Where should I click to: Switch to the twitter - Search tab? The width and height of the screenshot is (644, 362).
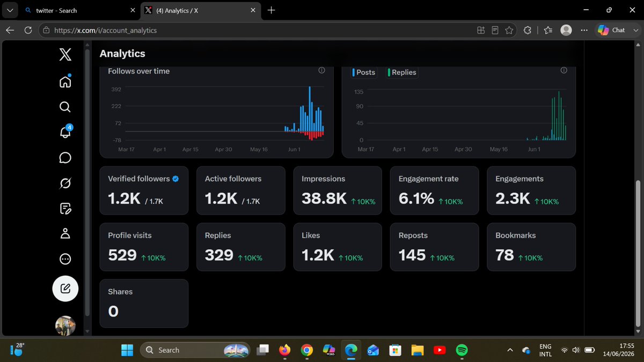pyautogui.click(x=79, y=10)
